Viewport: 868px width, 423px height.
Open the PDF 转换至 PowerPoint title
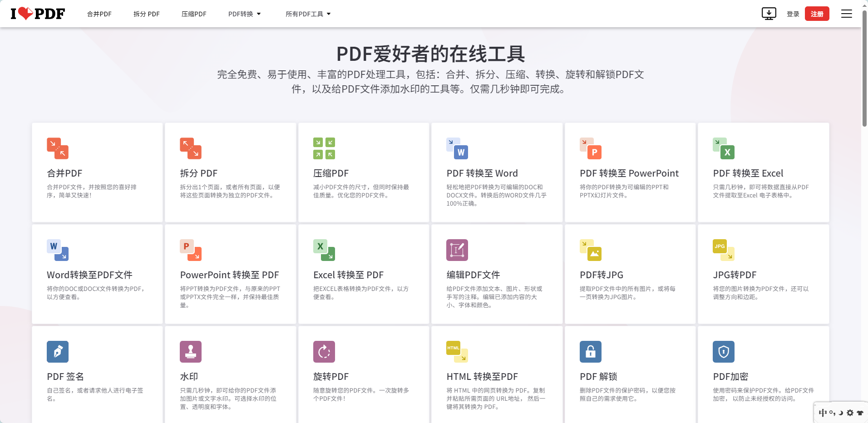click(x=629, y=173)
